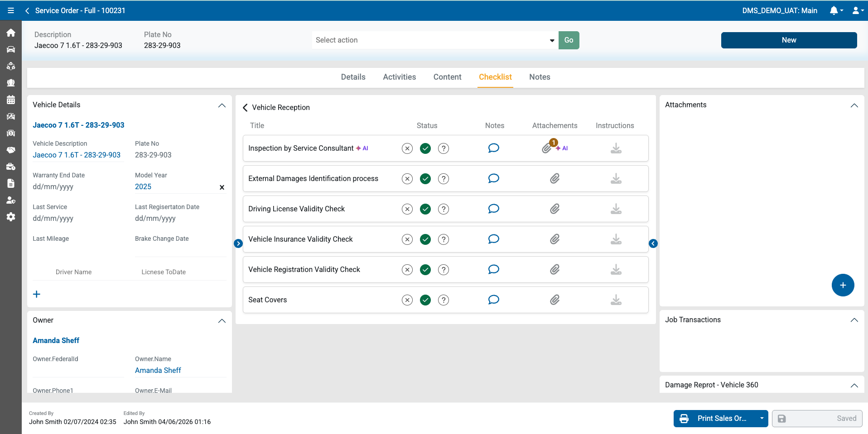Image resolution: width=868 pixels, height=434 pixels.
Task: Switch to the Notes tab
Action: (540, 77)
